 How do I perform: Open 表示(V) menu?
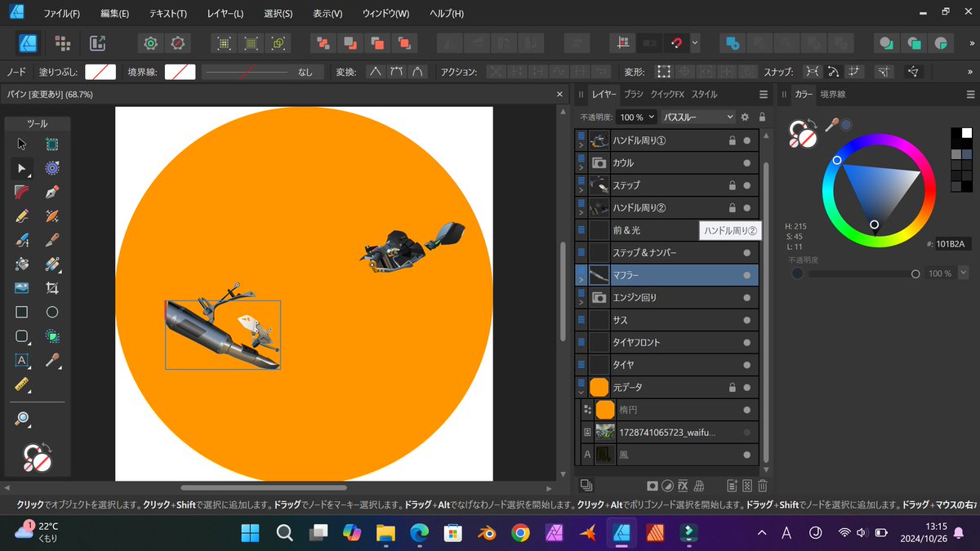(327, 14)
